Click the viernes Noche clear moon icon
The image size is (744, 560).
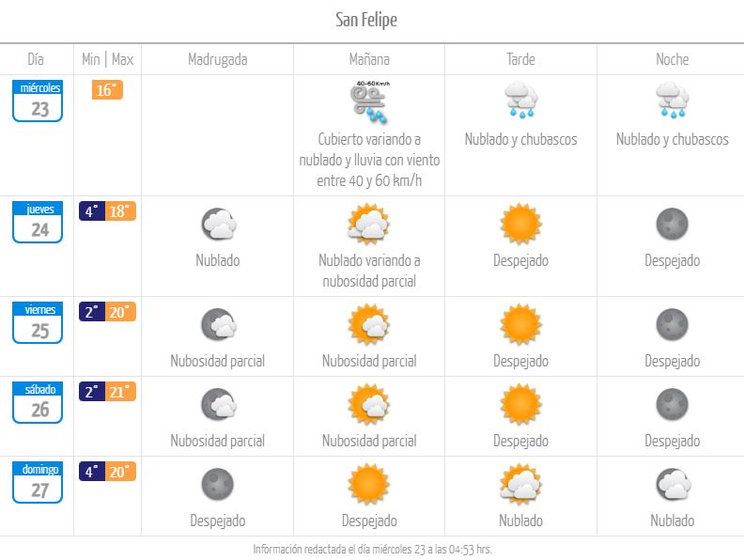673,324
